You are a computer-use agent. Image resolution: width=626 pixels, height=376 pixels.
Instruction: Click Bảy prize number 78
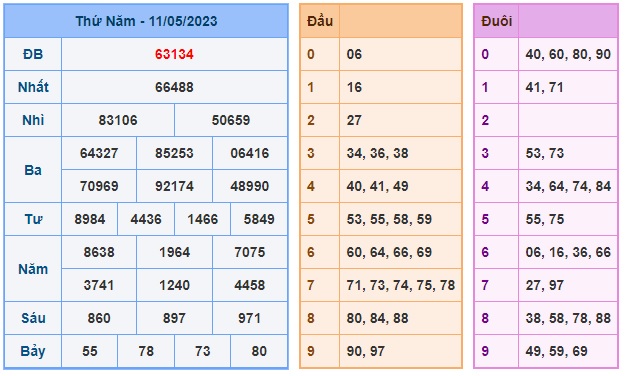pos(146,351)
